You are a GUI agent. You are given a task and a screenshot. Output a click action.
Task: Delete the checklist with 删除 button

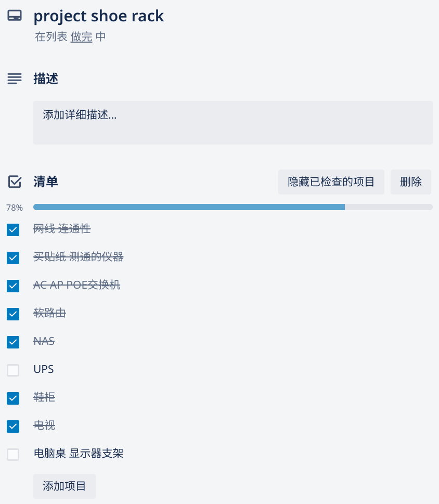tap(411, 182)
